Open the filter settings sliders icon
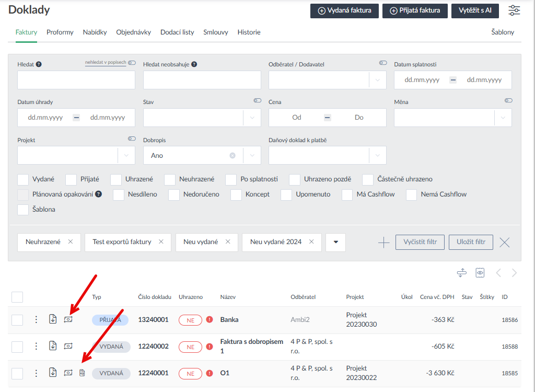The image size is (535, 392). pyautogui.click(x=514, y=10)
